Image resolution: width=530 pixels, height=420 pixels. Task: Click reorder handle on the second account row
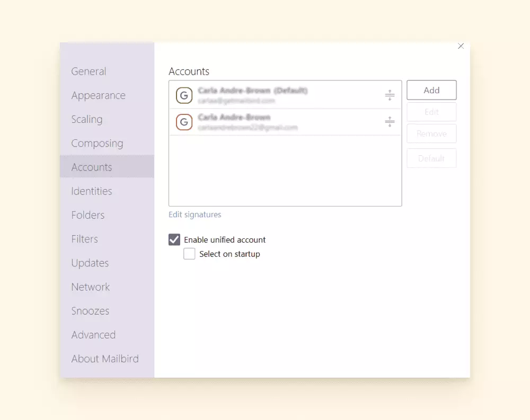pyautogui.click(x=390, y=122)
